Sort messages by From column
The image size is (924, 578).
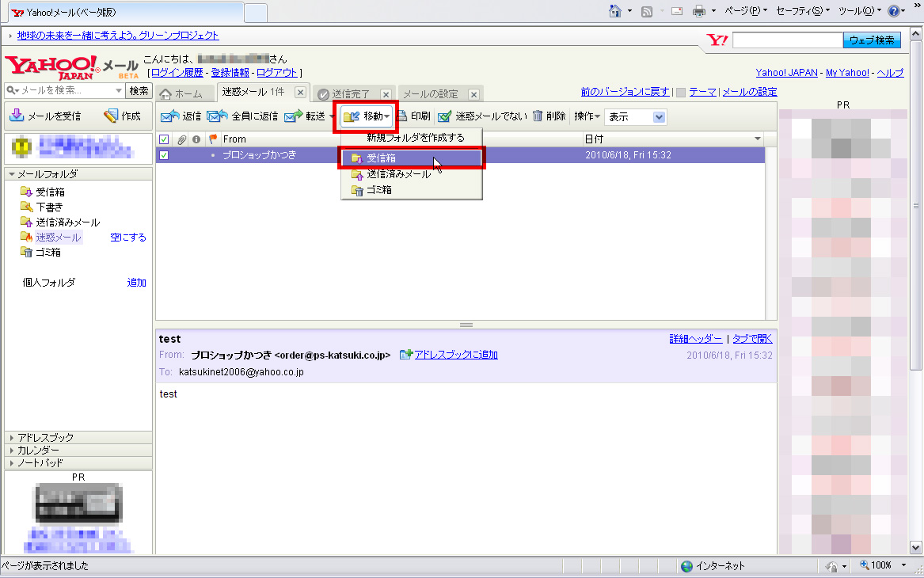pyautogui.click(x=234, y=139)
